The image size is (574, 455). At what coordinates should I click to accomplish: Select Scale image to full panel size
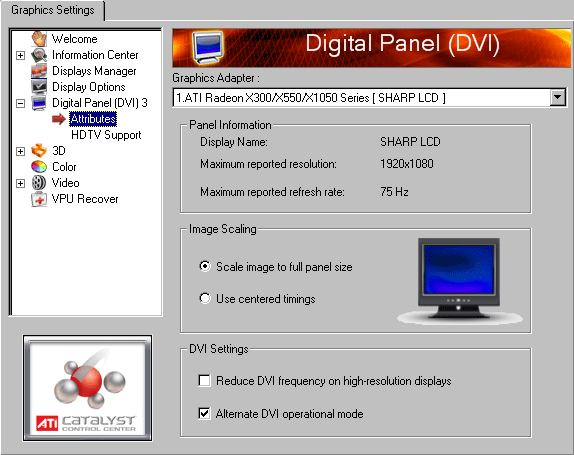205,266
